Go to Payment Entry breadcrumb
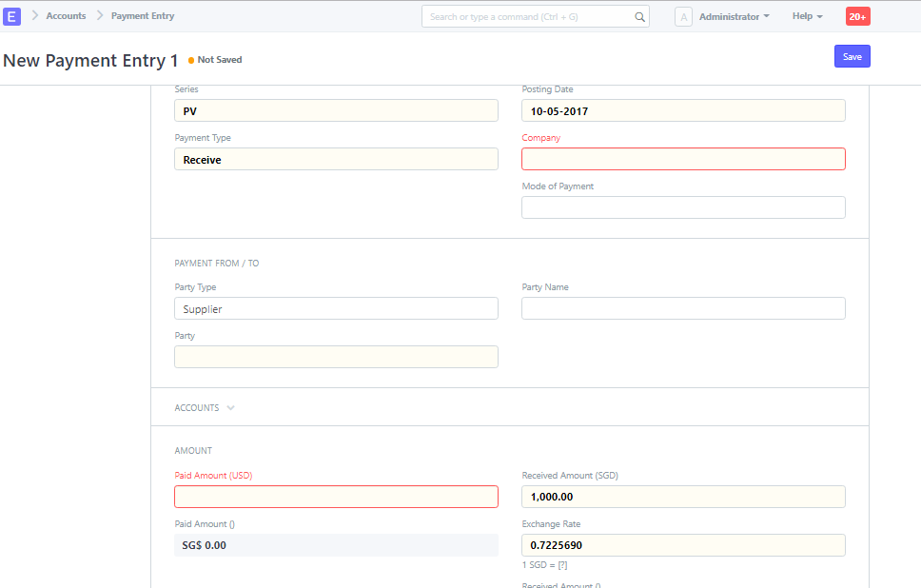 pos(143,16)
